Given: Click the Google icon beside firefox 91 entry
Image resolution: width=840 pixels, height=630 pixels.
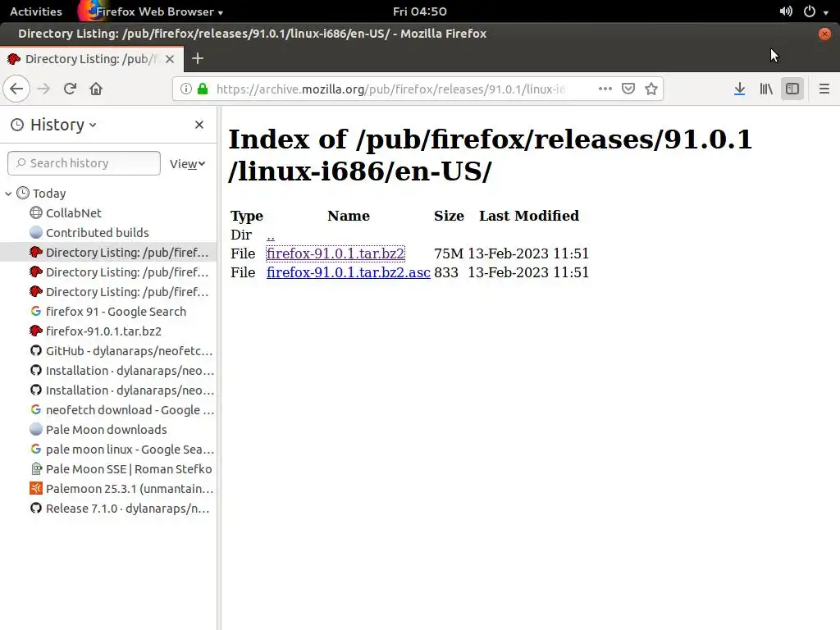Looking at the screenshot, I should click(36, 311).
